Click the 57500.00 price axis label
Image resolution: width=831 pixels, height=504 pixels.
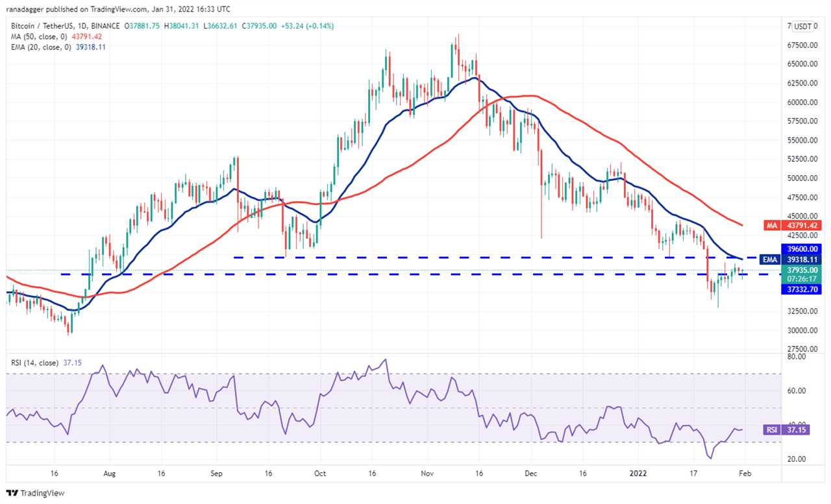point(804,121)
